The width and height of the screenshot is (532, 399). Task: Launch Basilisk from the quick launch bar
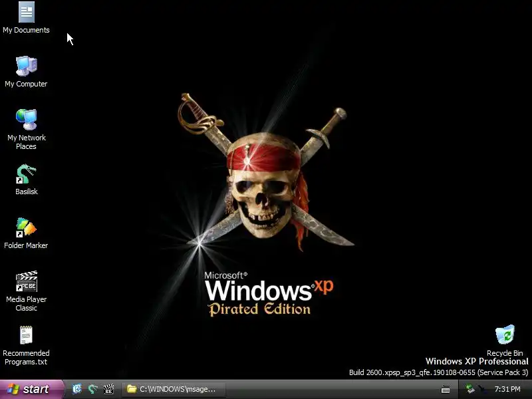92,389
